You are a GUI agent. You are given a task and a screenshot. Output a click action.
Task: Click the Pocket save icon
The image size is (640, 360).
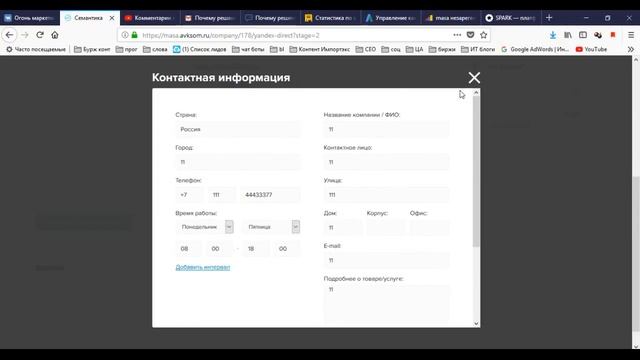(x=470, y=35)
